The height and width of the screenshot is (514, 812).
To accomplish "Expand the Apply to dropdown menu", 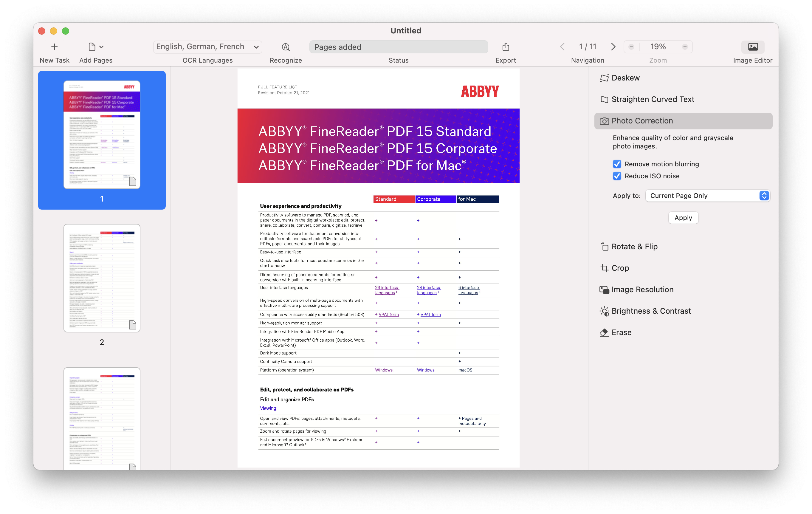I will (x=765, y=195).
